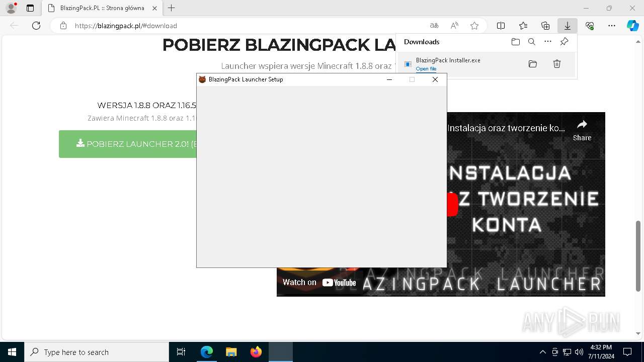
Task: Click the YouTube Share button
Action: (x=582, y=130)
